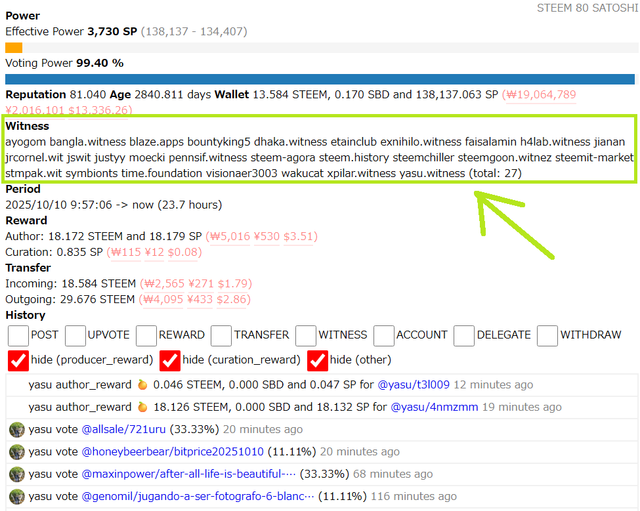
Task: Click symbionts in the witness list
Action: (92, 173)
